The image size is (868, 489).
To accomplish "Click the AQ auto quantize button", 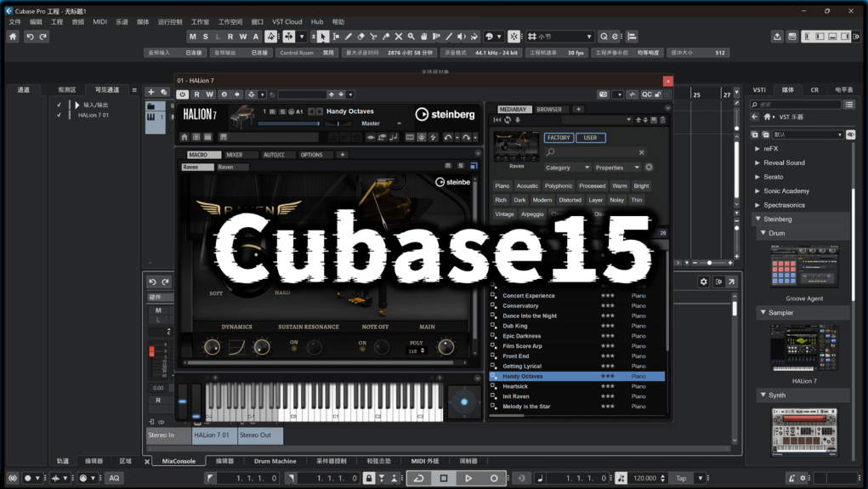I will 114,478.
